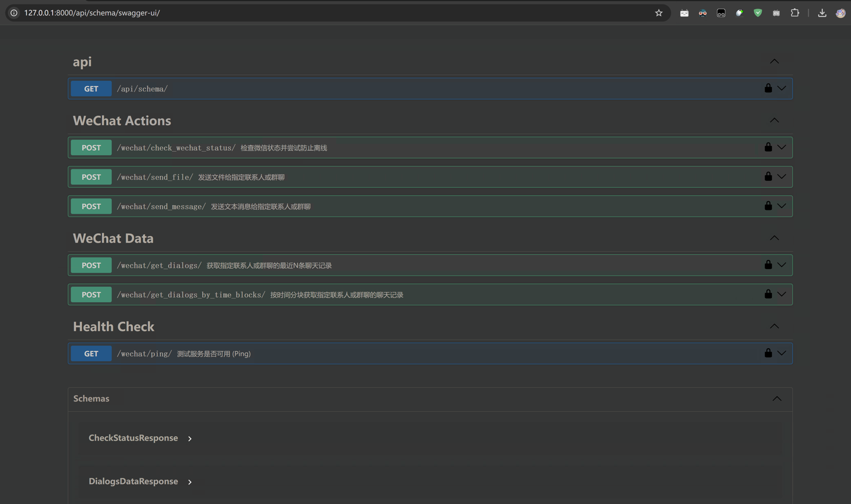Click the 'WeChat Data' section title
Image resolution: width=851 pixels, height=504 pixels.
[x=113, y=238]
